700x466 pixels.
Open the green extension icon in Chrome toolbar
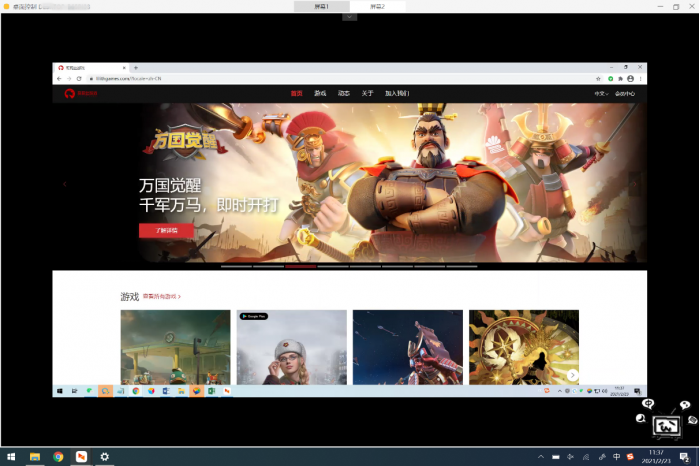click(x=610, y=79)
